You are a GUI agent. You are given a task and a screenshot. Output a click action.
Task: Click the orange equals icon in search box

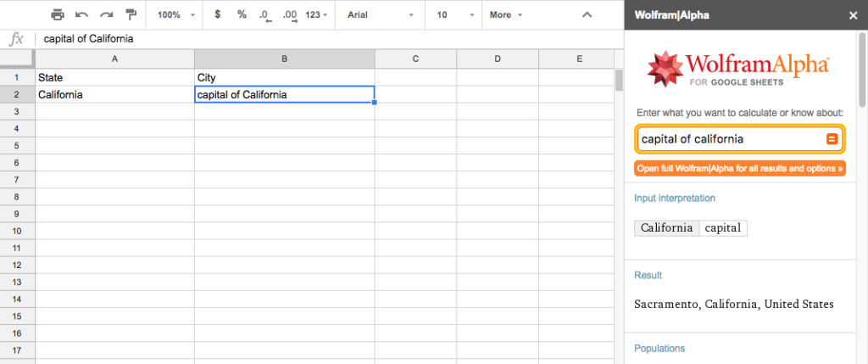pos(832,139)
